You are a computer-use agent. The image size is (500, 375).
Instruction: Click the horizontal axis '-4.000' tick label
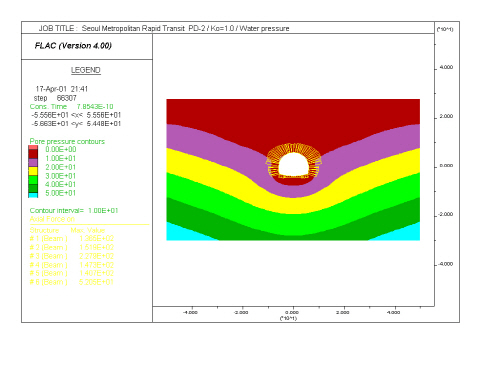(190, 313)
